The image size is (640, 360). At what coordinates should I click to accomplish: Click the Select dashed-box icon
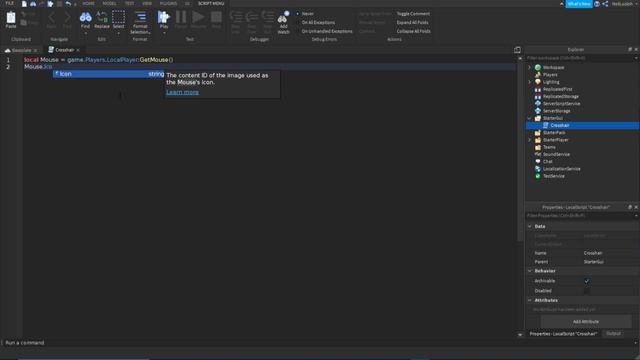pos(118,17)
